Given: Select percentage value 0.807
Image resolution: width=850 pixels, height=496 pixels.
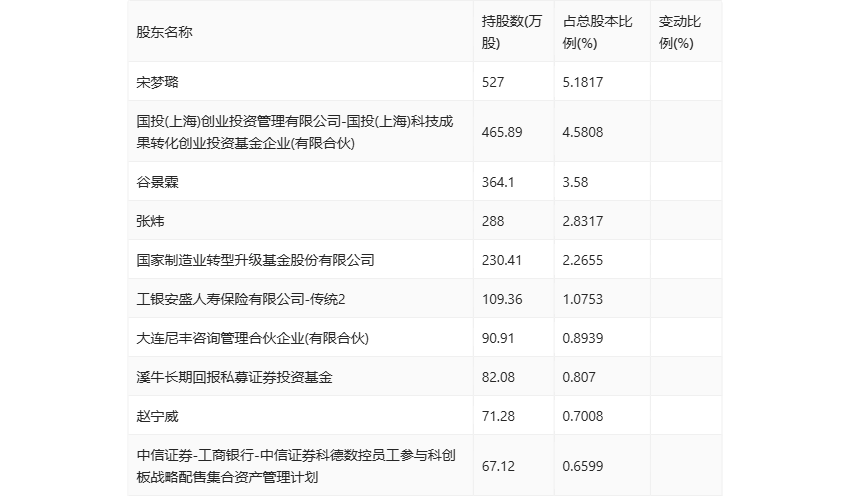Looking at the screenshot, I should point(579,377).
